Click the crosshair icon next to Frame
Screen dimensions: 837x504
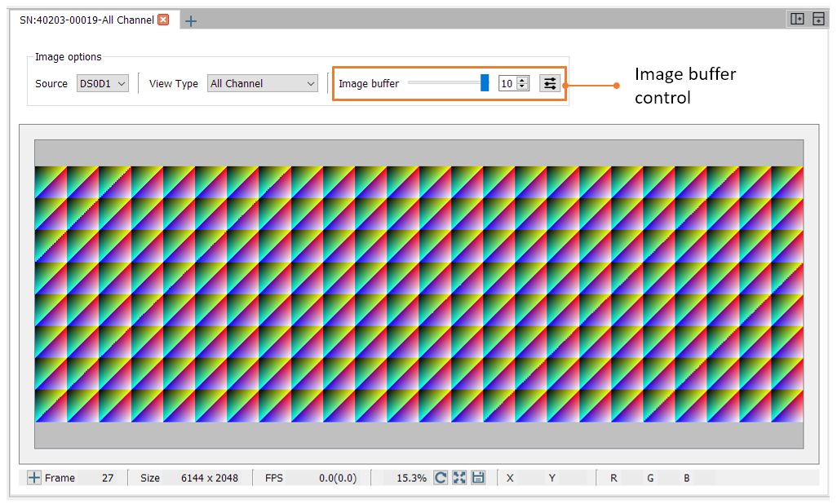(x=33, y=477)
